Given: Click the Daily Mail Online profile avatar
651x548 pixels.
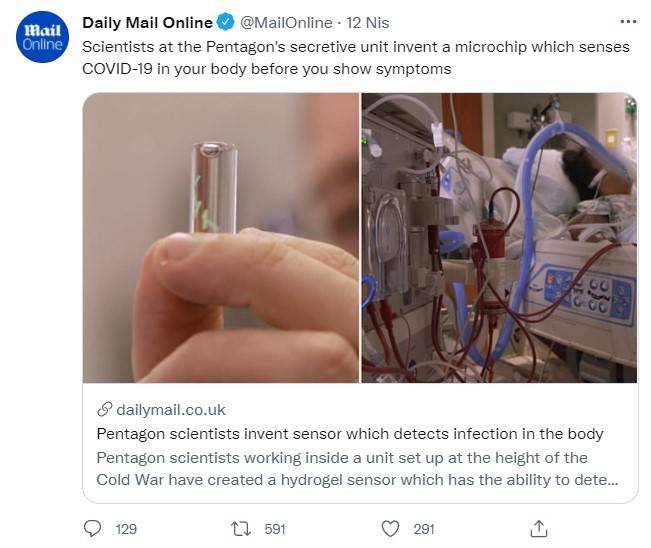Looking at the screenshot, I should 42,38.
